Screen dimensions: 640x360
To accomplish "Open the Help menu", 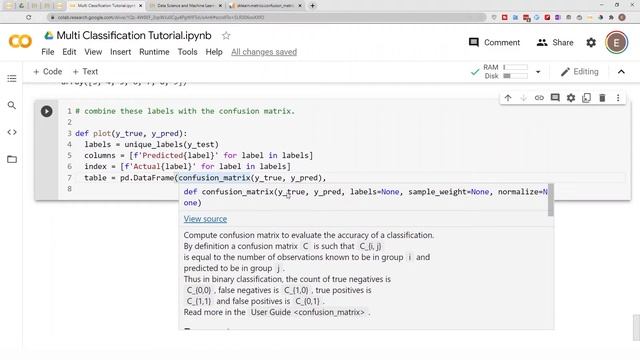I will [214, 52].
